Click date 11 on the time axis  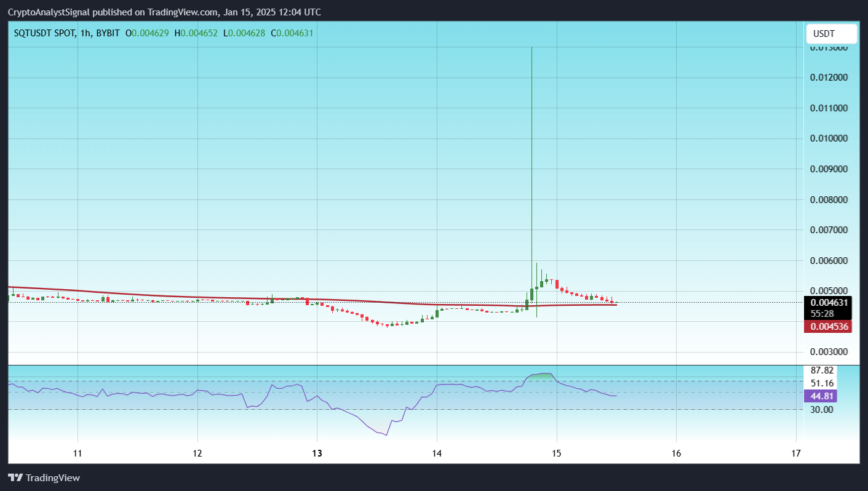point(78,453)
